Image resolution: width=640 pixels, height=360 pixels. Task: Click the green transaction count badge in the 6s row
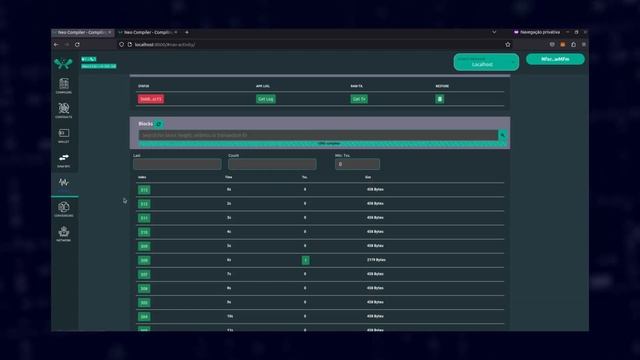(x=305, y=260)
